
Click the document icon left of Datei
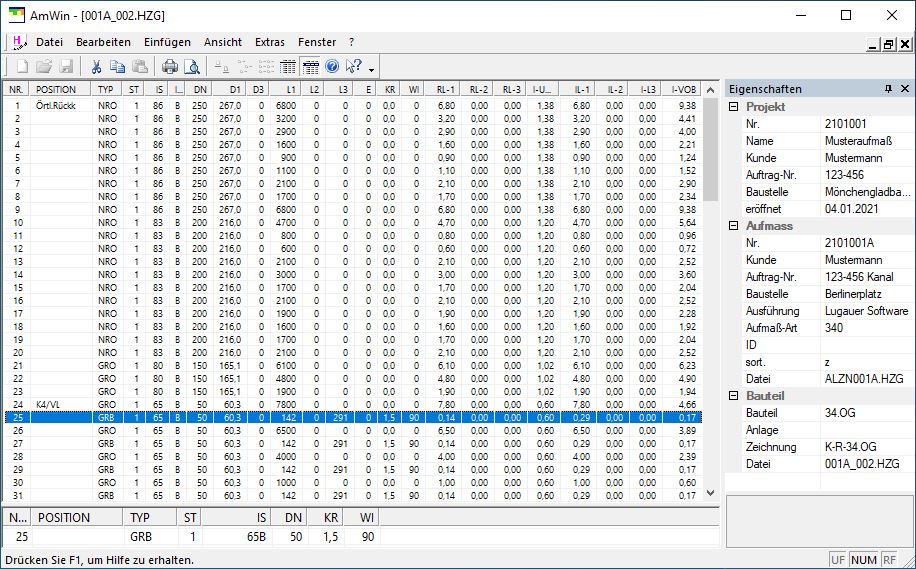coord(20,42)
